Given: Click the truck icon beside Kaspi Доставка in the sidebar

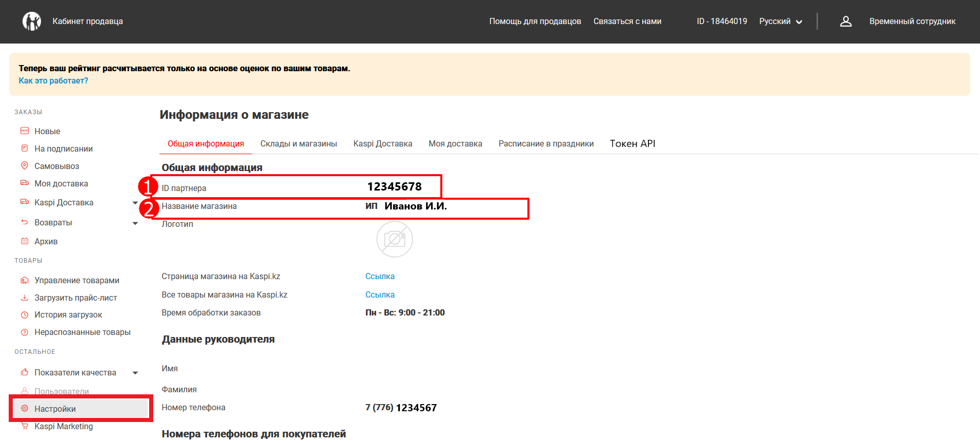Looking at the screenshot, I should click(x=25, y=202).
